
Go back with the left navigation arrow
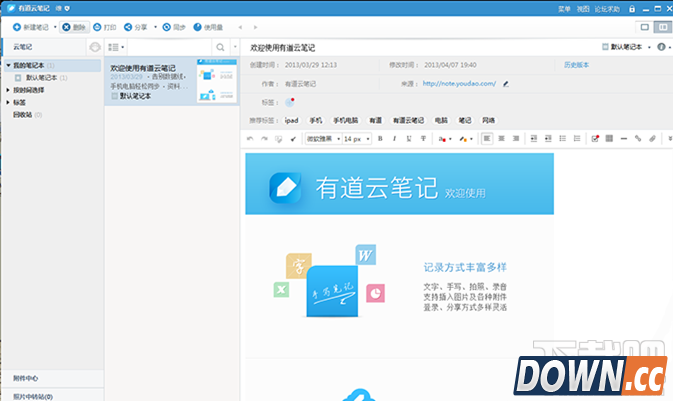click(x=240, y=27)
